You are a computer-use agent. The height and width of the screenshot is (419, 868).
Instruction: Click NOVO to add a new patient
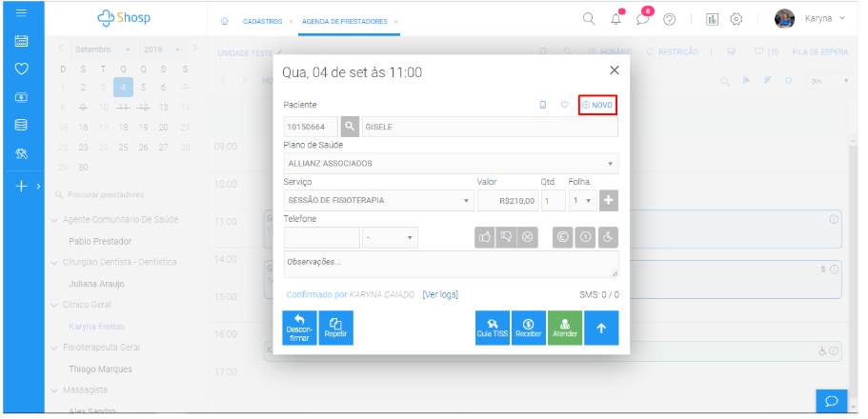[x=597, y=105]
